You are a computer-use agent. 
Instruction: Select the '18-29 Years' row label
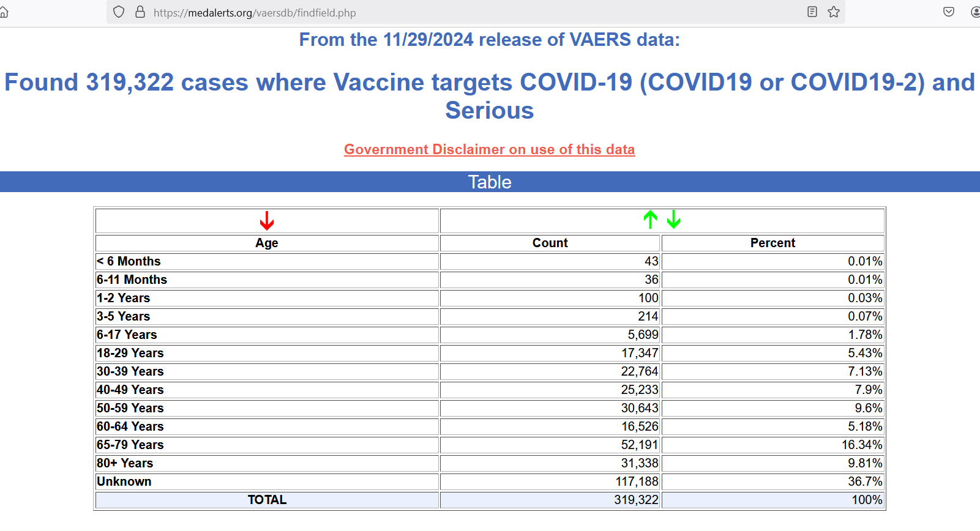coord(130,353)
